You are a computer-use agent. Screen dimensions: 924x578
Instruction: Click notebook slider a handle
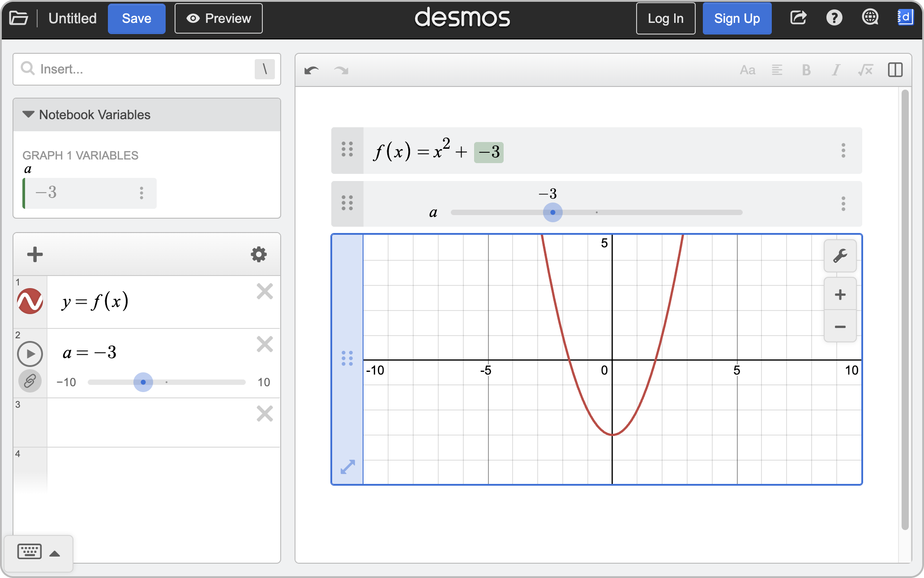pyautogui.click(x=553, y=212)
